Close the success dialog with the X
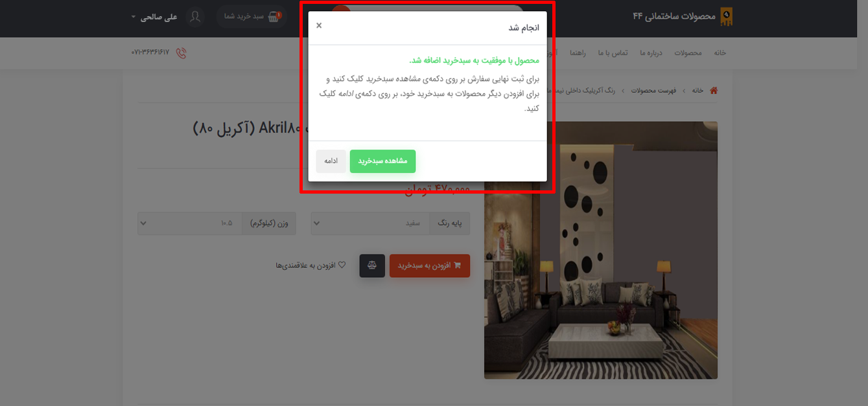The image size is (868, 406). coord(318,26)
